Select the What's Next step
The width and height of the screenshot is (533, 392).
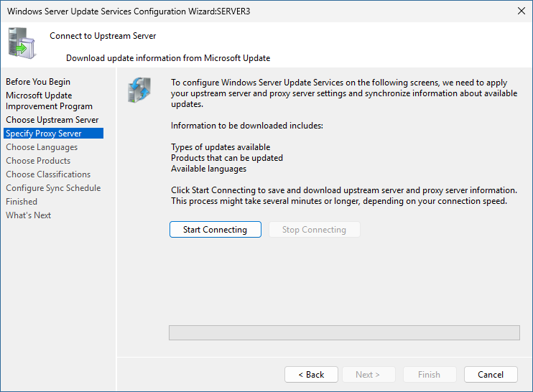tap(28, 215)
